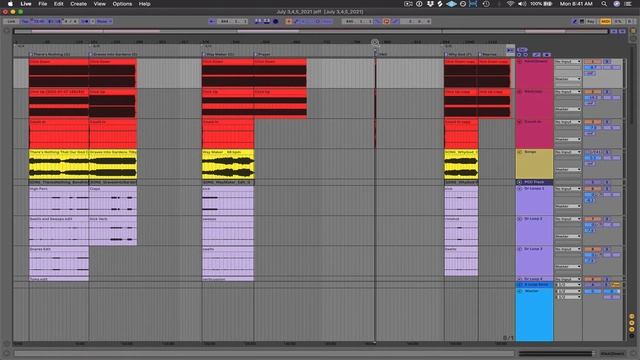Click the macOS volume icon
Screen dimensions: 640x360
tap(522, 4)
